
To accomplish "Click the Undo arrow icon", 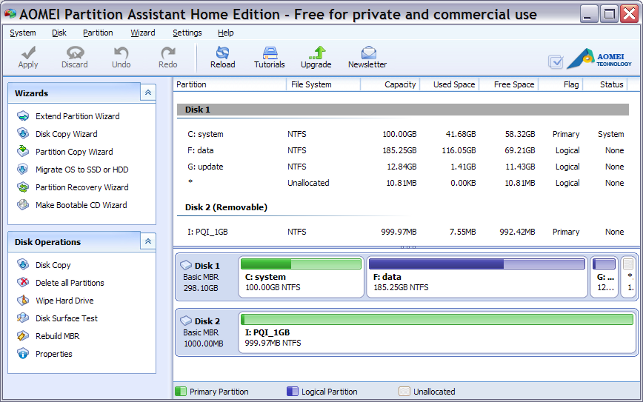I will coord(121,53).
